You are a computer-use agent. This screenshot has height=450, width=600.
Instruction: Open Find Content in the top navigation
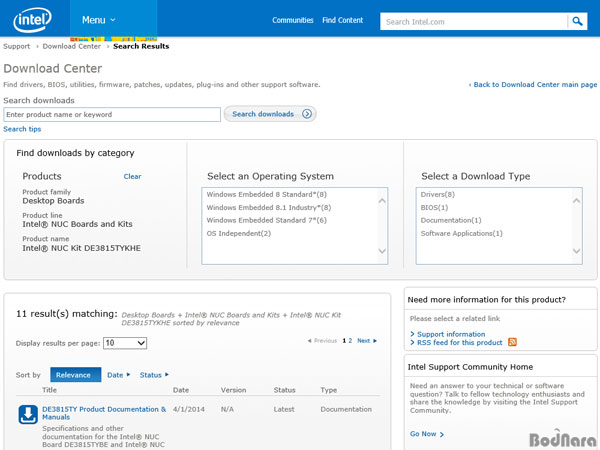[x=342, y=20]
